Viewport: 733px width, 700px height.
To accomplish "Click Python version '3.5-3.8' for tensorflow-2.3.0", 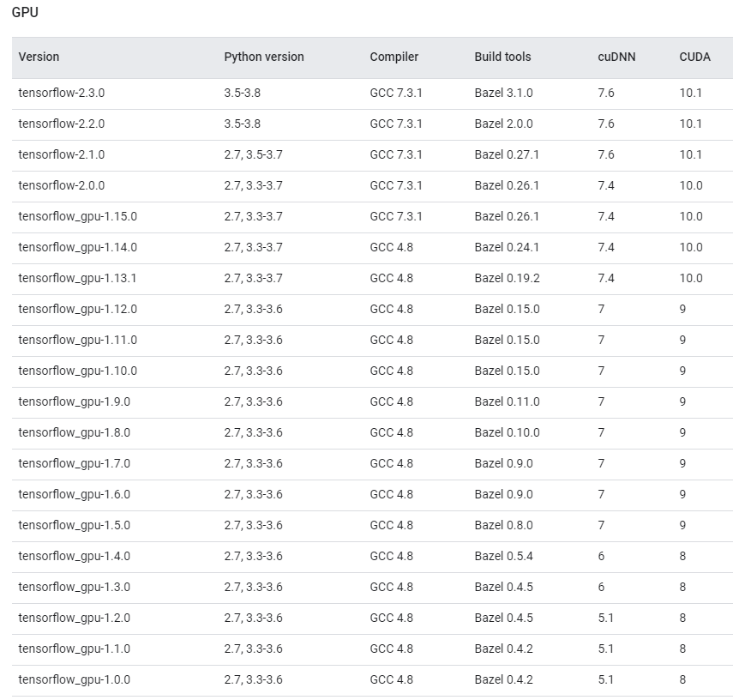I will coord(242,93).
